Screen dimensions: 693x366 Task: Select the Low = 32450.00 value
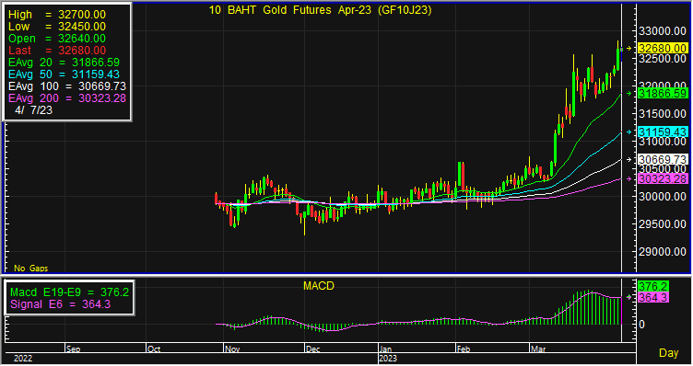coord(57,27)
